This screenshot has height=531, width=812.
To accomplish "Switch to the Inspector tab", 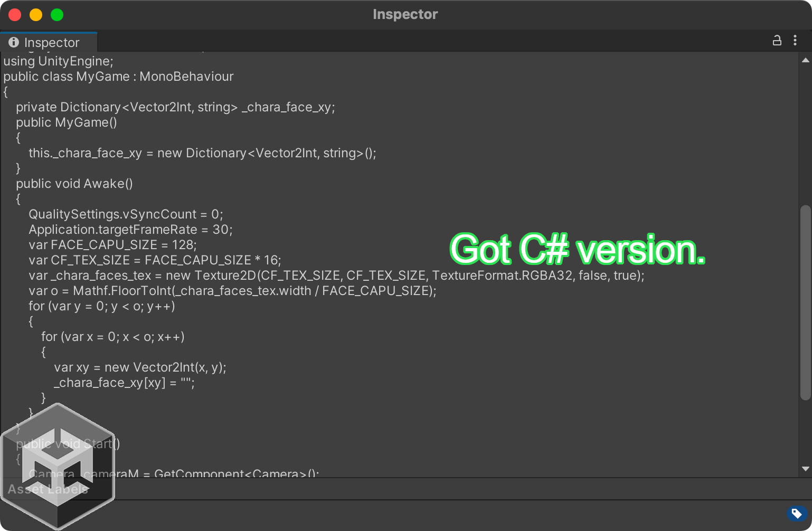I will (49, 42).
